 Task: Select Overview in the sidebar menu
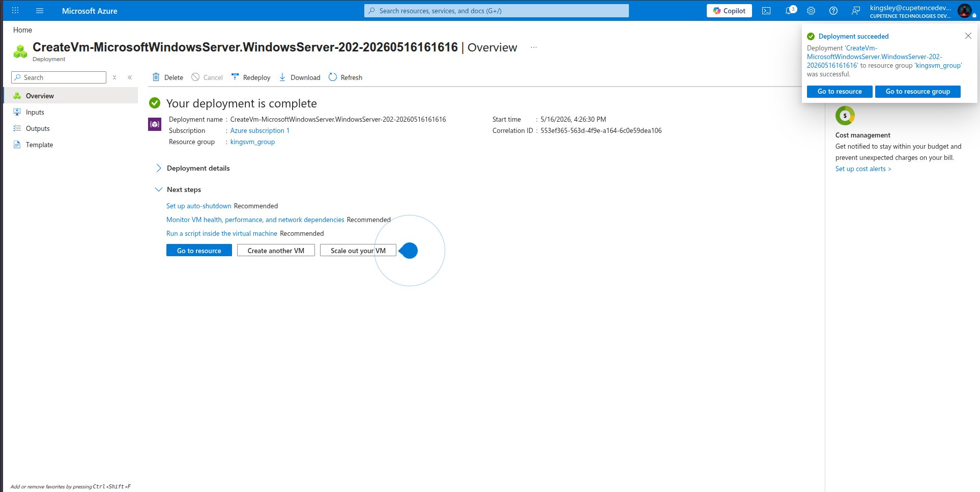click(71, 96)
